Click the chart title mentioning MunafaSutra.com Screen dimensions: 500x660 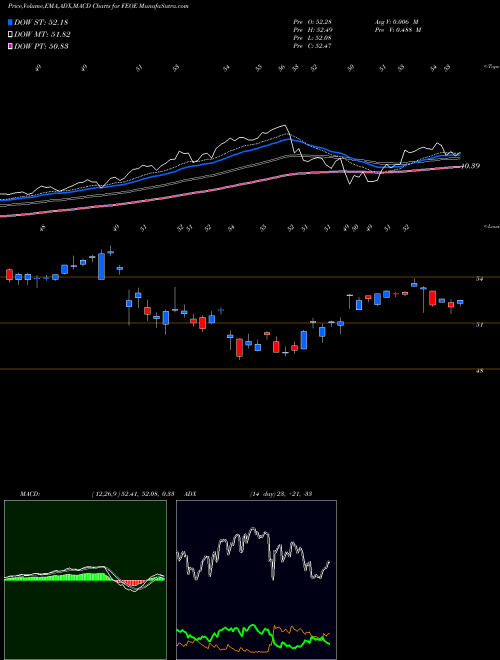[98, 6]
